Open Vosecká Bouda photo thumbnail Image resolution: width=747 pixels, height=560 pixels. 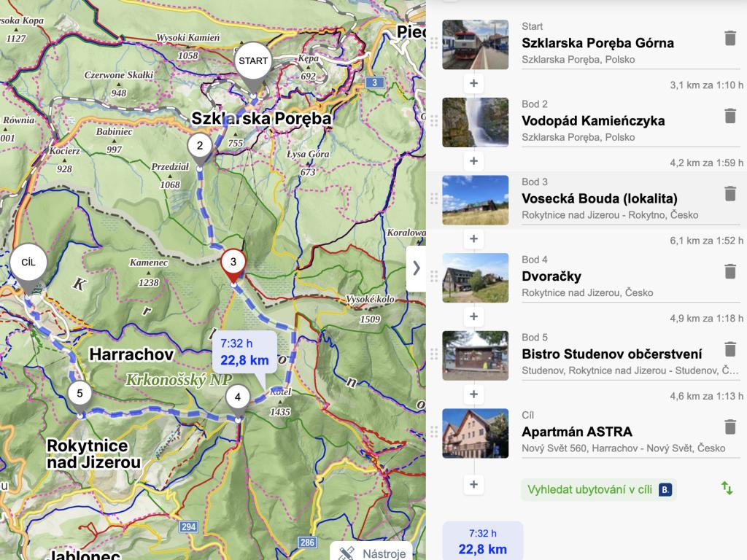click(475, 200)
